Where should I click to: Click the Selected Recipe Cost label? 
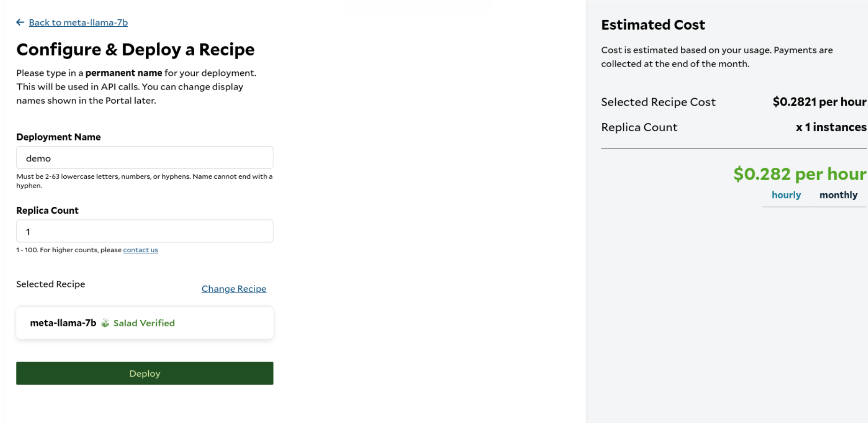658,102
